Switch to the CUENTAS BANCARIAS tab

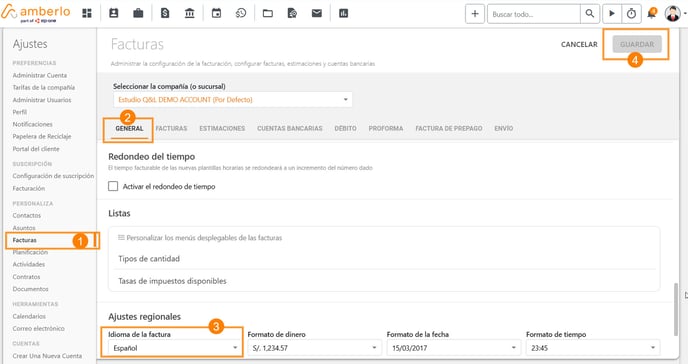[x=290, y=128]
